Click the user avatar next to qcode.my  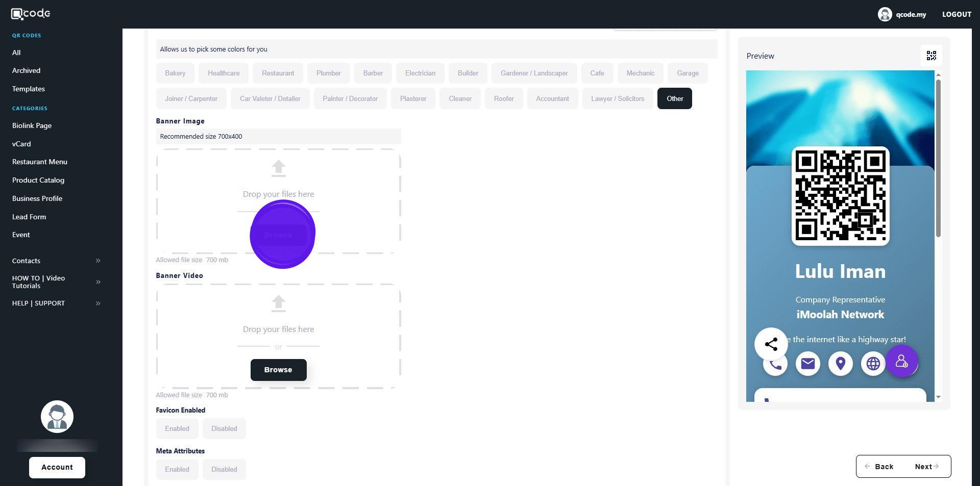coord(885,14)
